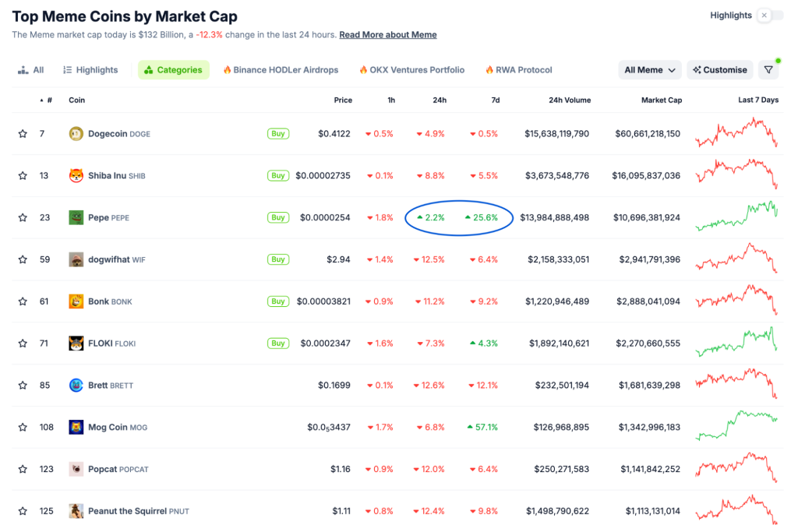Expand the All Meme dropdown
798x532 pixels.
click(650, 70)
